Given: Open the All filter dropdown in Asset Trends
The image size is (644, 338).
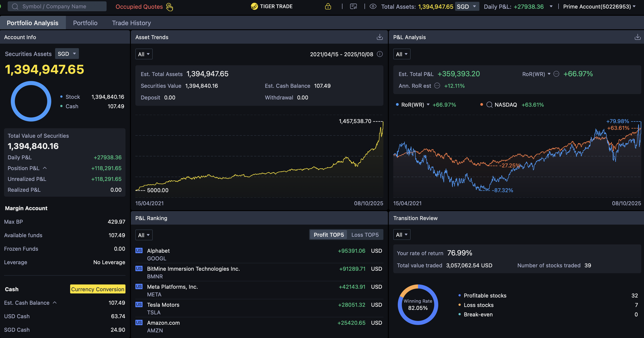Looking at the screenshot, I should pyautogui.click(x=144, y=54).
